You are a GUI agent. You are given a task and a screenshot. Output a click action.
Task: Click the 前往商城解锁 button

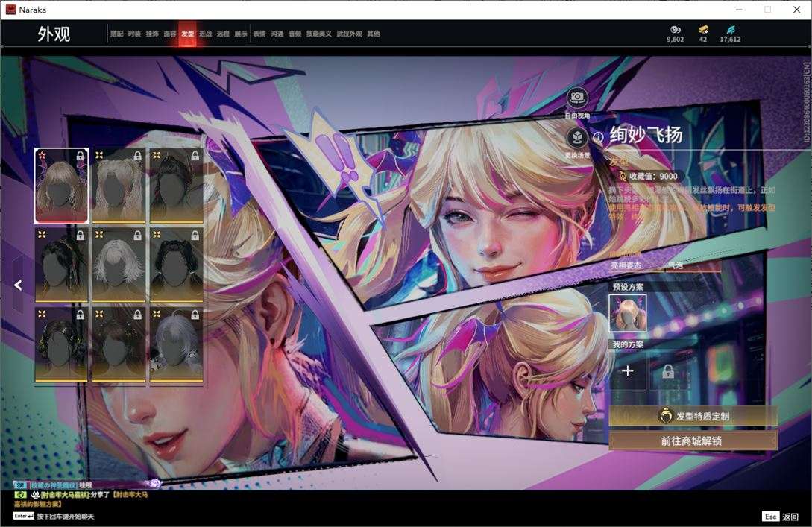click(x=693, y=441)
